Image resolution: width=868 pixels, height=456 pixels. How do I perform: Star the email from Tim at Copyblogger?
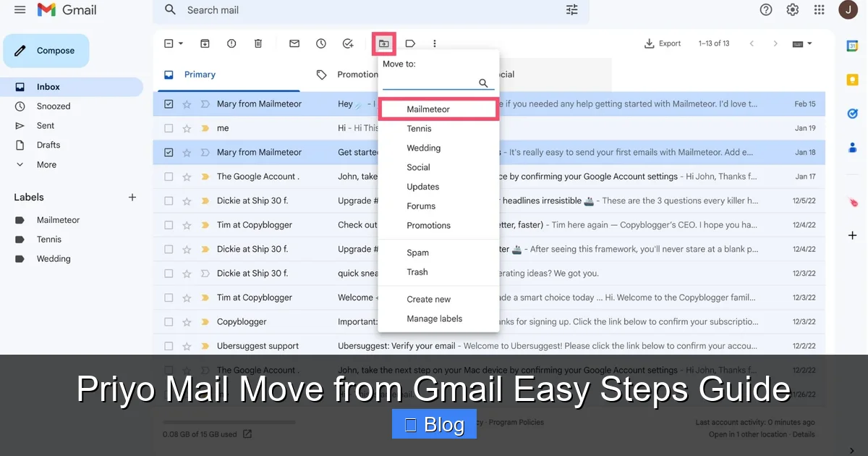tap(187, 224)
